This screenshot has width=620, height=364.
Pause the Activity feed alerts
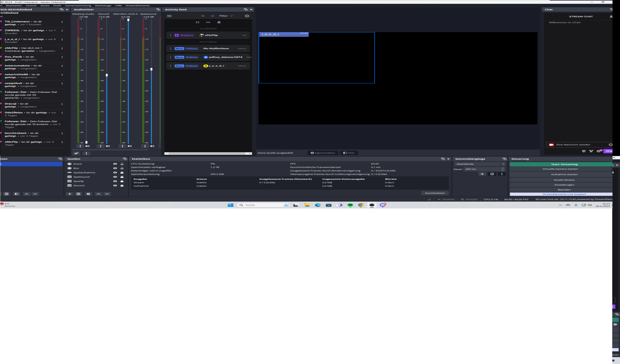coord(197,22)
